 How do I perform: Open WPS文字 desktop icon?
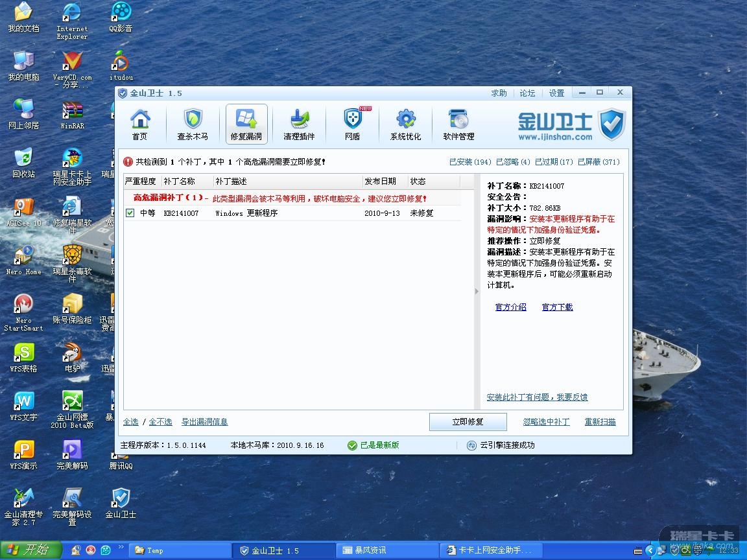coord(23,406)
